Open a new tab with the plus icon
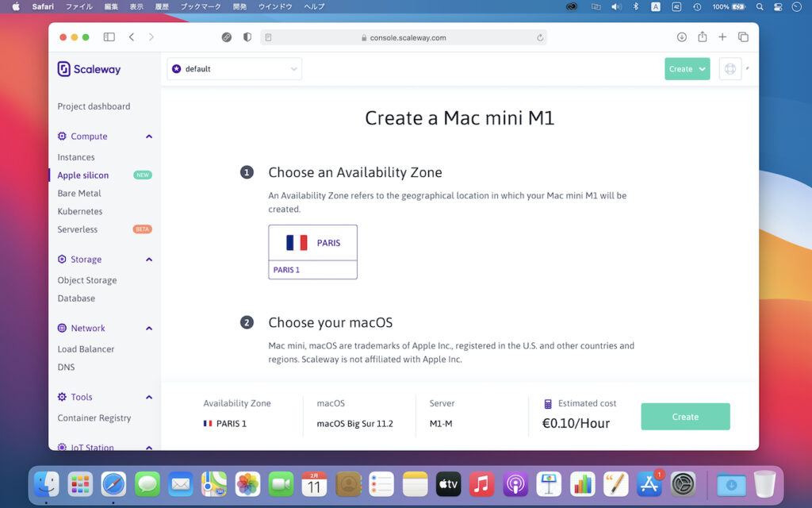Viewport: 812px width, 508px height. (x=722, y=37)
